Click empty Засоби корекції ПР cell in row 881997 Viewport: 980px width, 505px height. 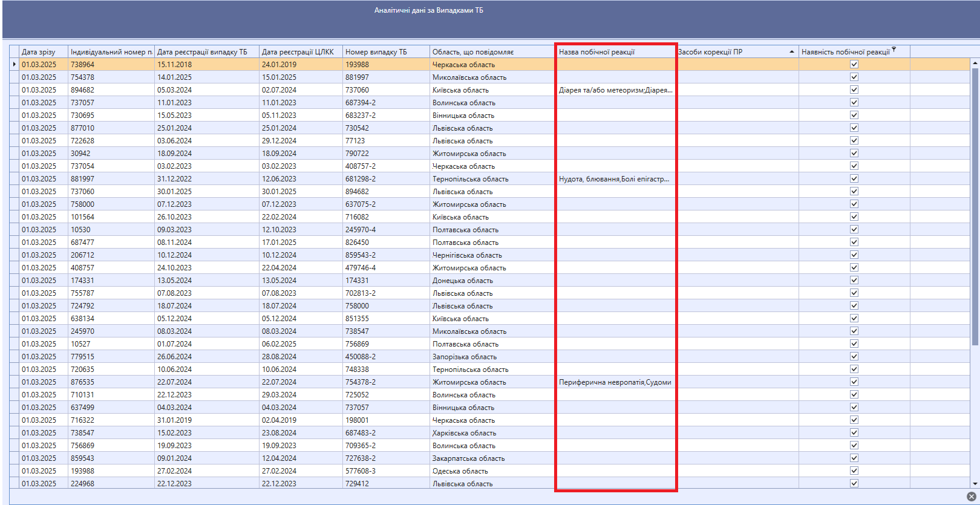point(737,178)
